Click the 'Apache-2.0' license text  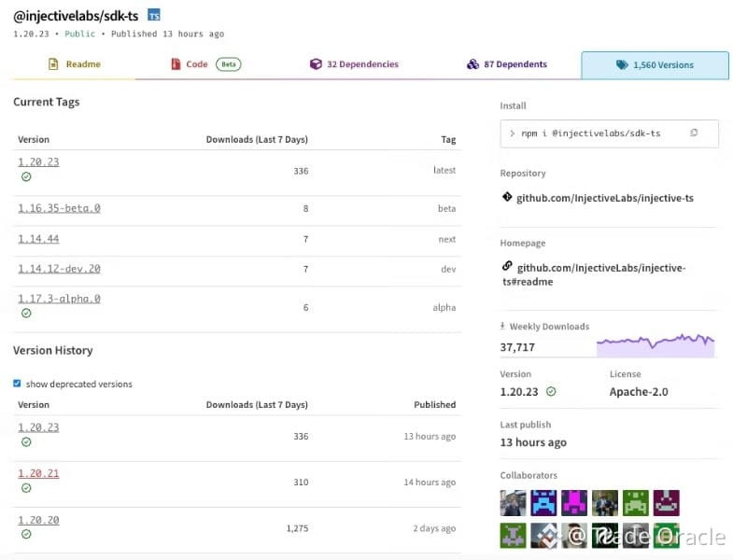point(639,392)
